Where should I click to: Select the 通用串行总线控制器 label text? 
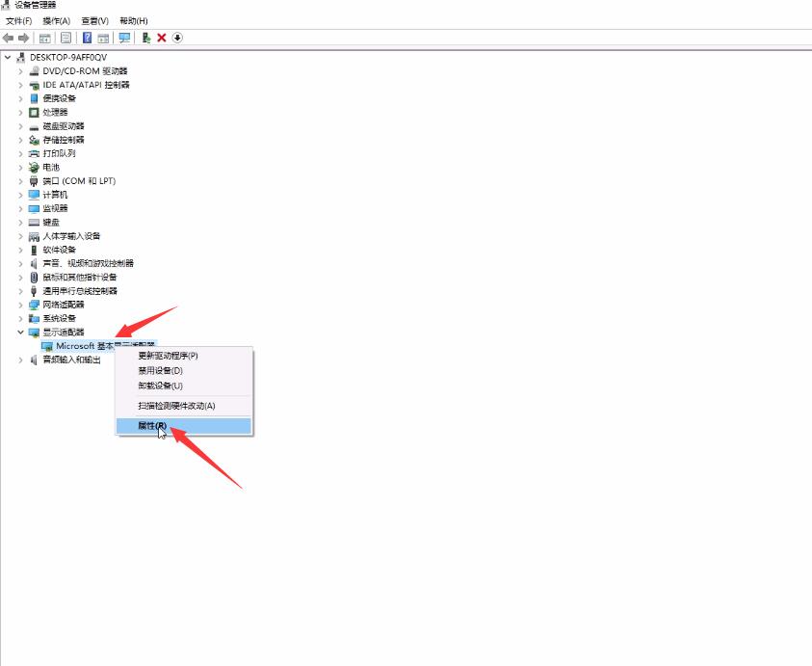[x=80, y=291]
